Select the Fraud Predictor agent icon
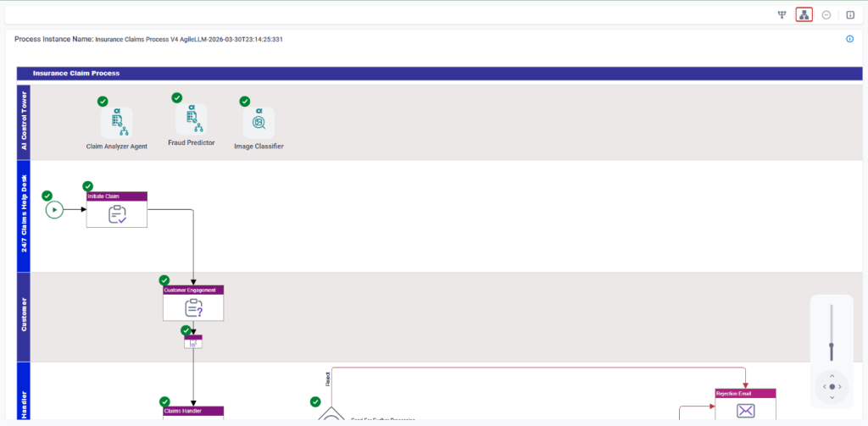This screenshot has width=868, height=426. click(191, 119)
